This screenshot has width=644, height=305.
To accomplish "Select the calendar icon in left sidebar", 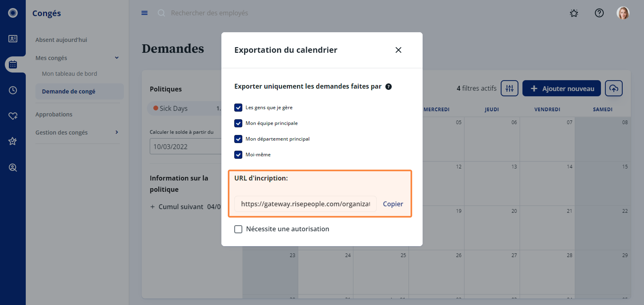I will click(x=13, y=64).
